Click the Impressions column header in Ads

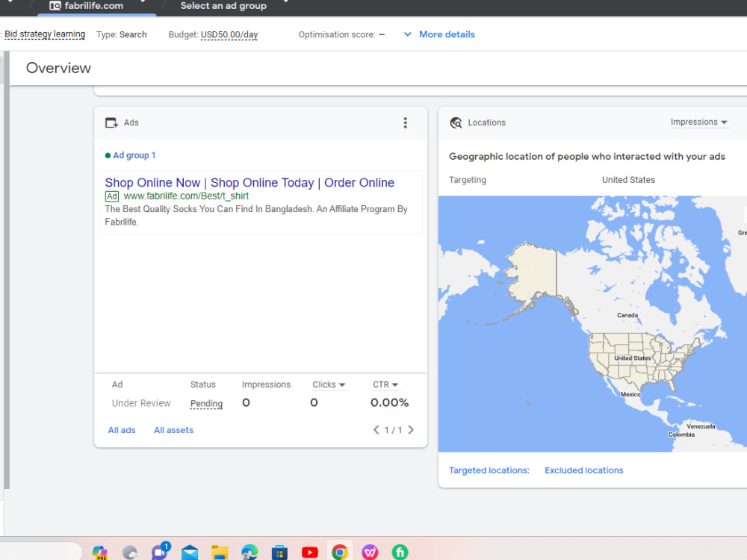click(266, 385)
